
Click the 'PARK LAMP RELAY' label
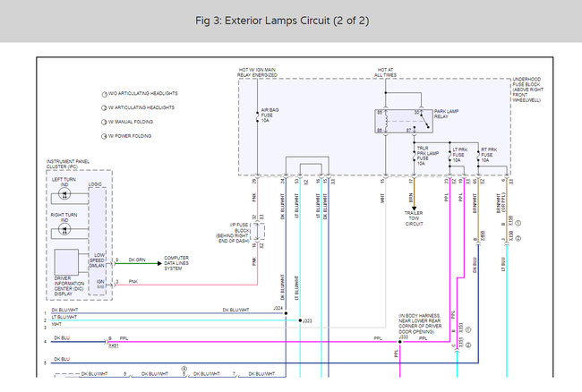446,114
